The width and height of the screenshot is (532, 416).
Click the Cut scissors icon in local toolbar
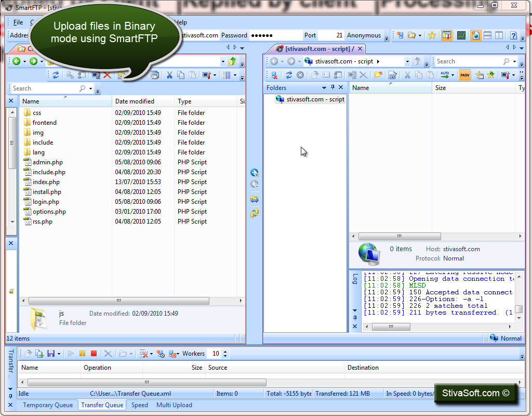coord(169,75)
